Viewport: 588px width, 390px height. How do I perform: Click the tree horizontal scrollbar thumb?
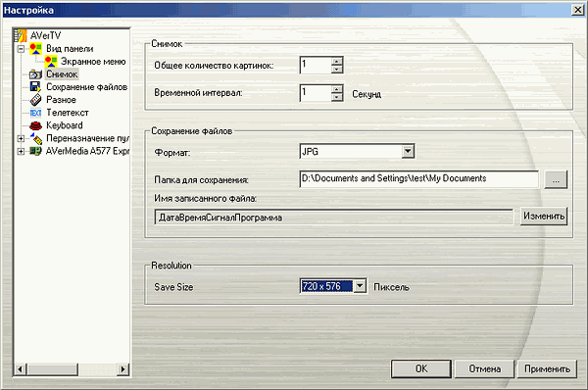(53, 369)
